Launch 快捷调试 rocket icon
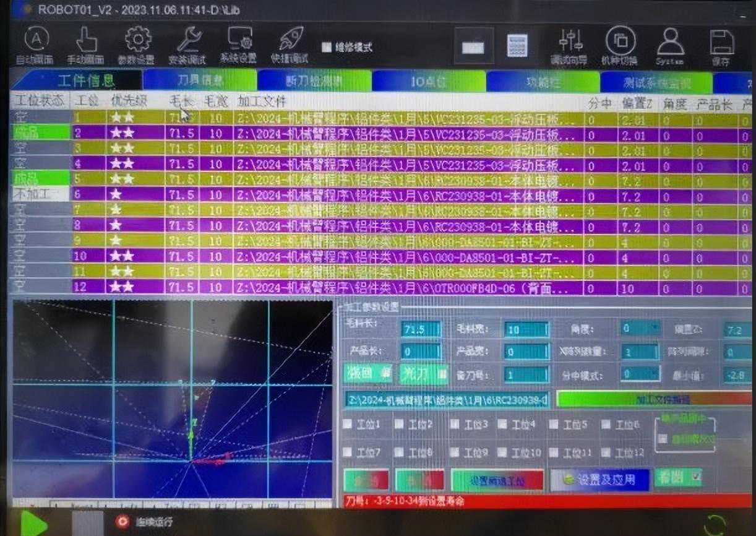The image size is (756, 536). (x=290, y=44)
